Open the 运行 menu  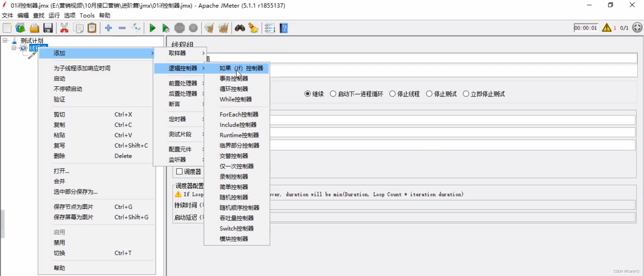tap(54, 15)
